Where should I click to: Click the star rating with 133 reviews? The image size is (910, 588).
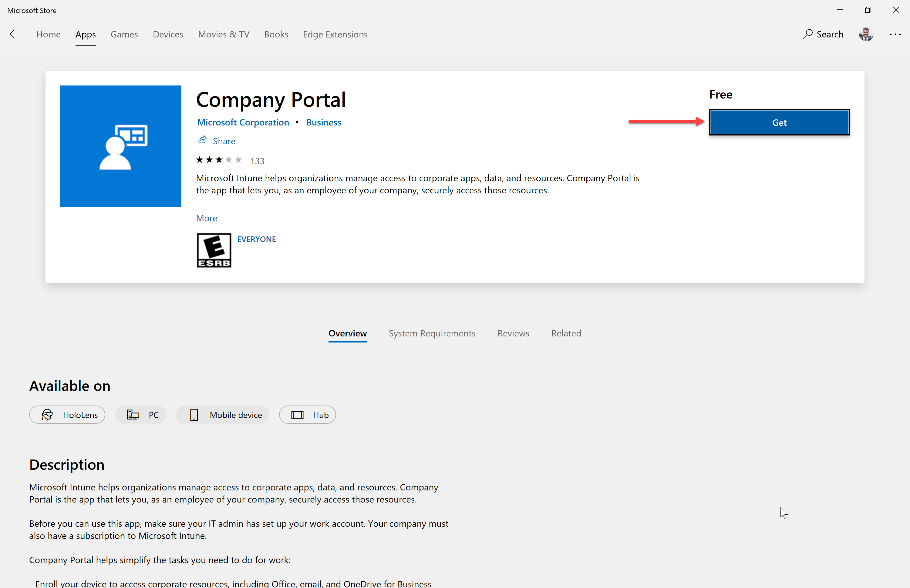(230, 160)
